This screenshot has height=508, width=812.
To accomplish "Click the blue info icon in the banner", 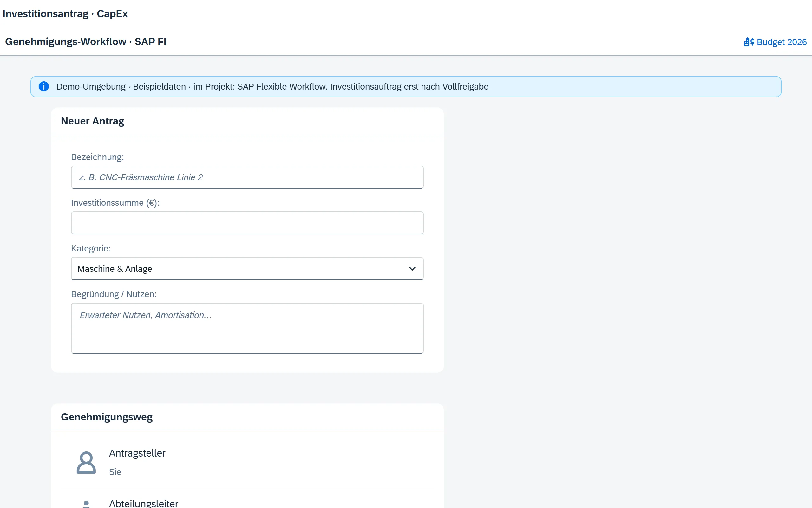I will pyautogui.click(x=44, y=86).
